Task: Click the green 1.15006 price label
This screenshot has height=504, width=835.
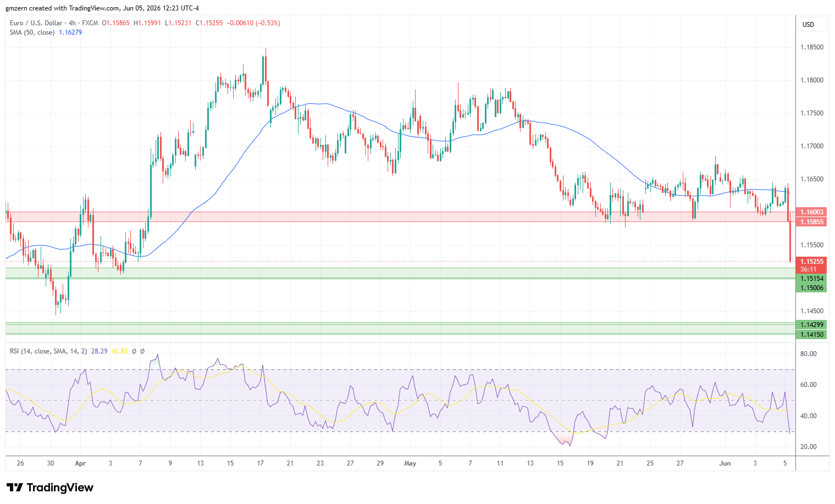Action: tap(811, 288)
